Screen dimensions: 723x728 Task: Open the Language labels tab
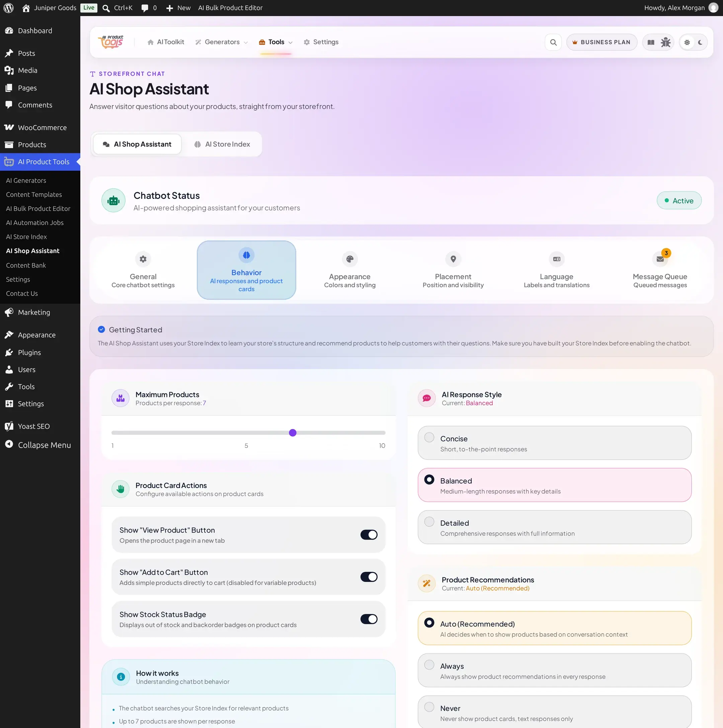[x=556, y=270]
